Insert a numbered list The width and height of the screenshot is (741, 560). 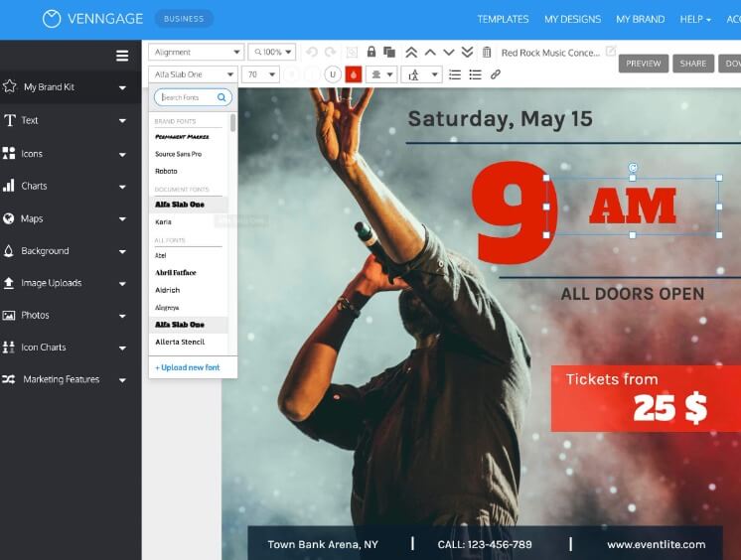[x=455, y=74]
